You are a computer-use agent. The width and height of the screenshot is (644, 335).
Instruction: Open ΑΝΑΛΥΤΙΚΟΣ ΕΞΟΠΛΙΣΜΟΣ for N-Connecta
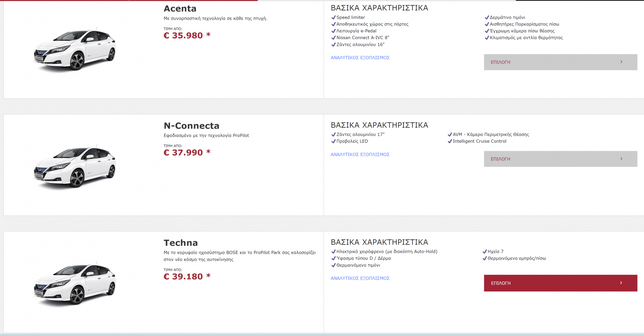(x=360, y=154)
